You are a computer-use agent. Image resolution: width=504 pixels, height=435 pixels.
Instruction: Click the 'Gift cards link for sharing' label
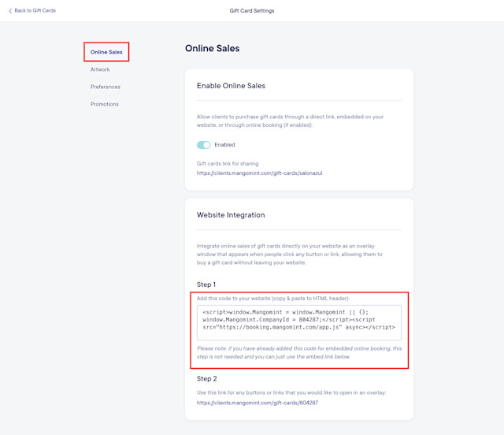[228, 164]
